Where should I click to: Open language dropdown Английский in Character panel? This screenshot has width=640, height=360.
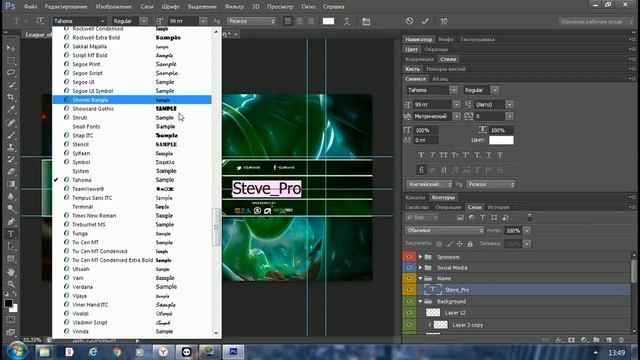[x=429, y=184]
